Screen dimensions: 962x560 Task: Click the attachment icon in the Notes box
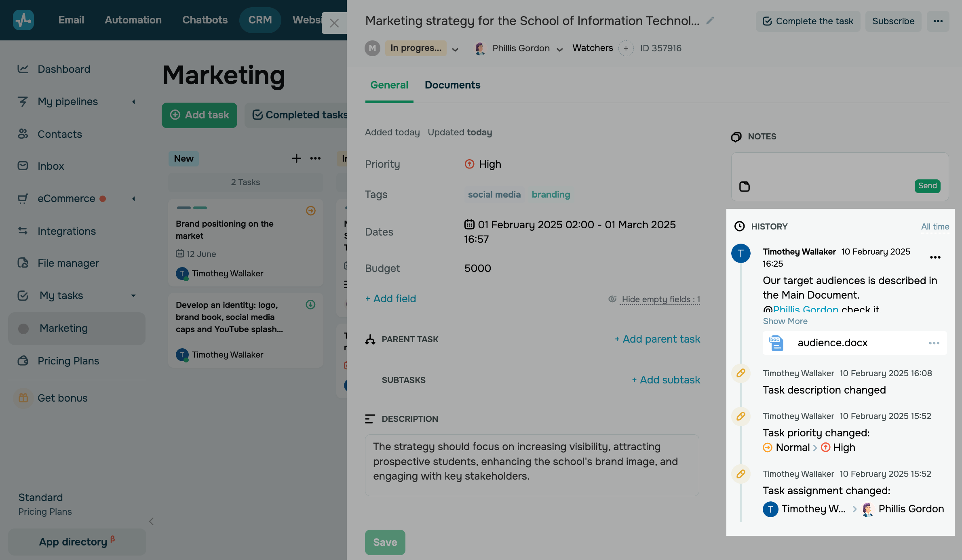click(x=744, y=186)
